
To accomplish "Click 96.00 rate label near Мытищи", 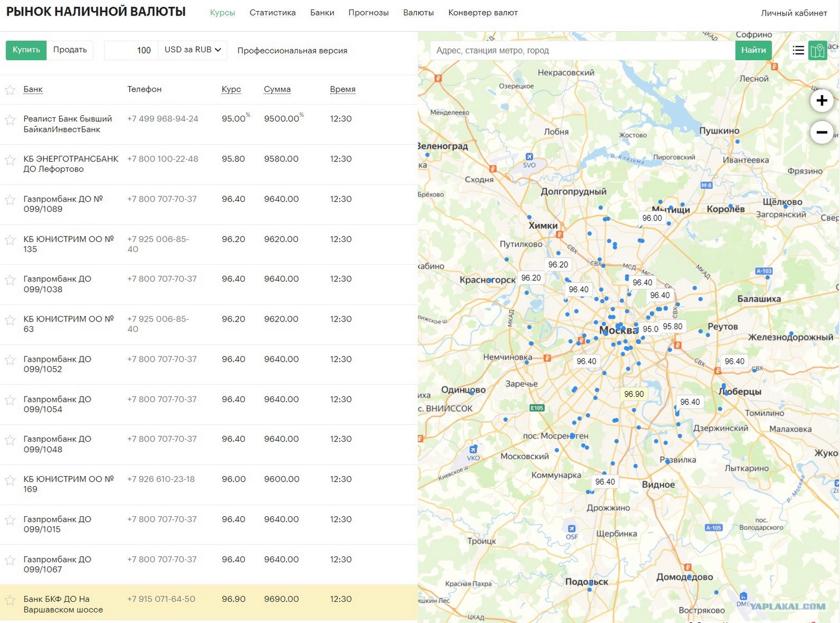I will (652, 218).
